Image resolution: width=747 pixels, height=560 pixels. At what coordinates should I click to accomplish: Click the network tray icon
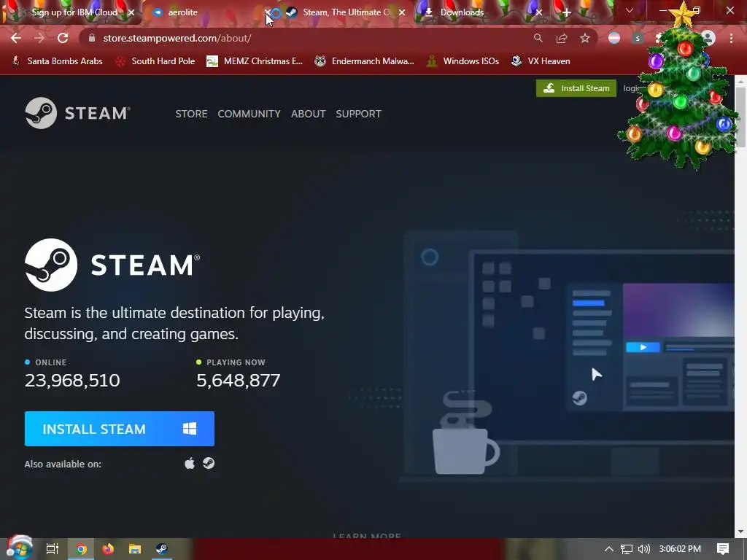pyautogui.click(x=627, y=549)
